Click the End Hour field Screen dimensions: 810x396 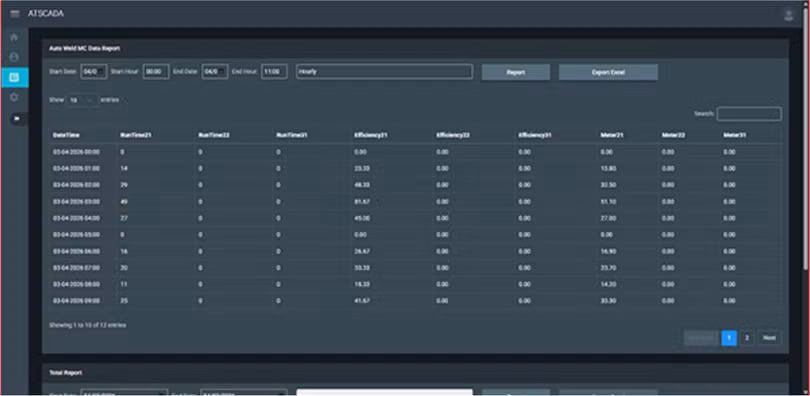(274, 72)
